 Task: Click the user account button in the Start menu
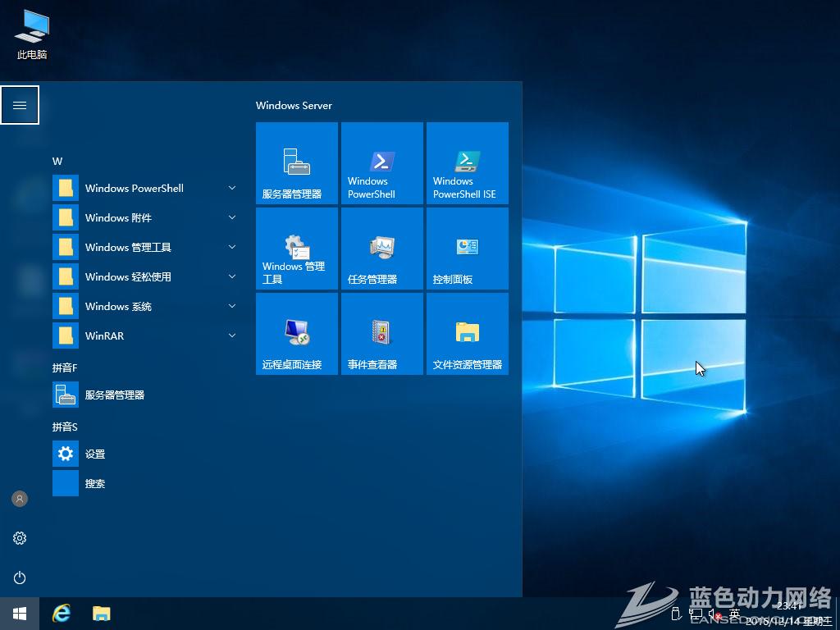coord(20,499)
